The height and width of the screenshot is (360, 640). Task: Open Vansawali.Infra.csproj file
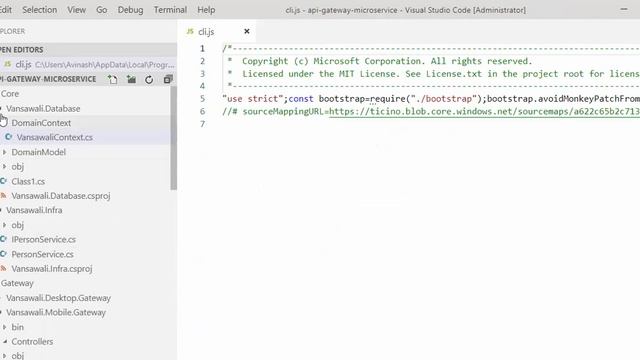tap(52, 269)
